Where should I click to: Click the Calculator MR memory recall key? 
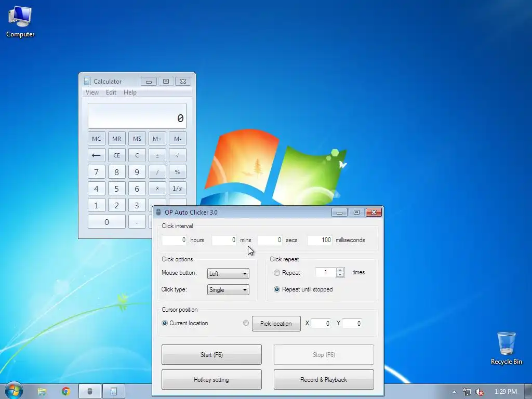tap(117, 139)
